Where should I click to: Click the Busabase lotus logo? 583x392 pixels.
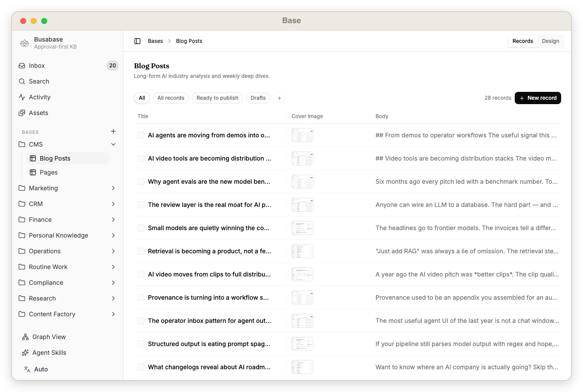[25, 43]
